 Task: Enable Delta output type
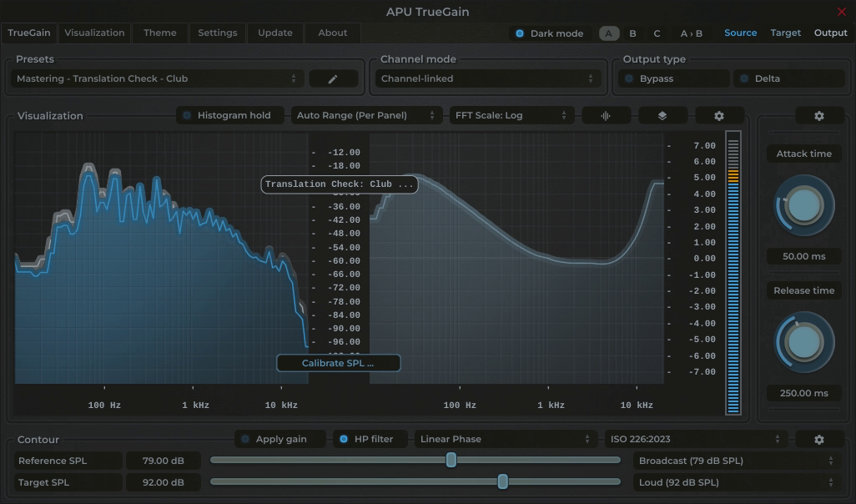[x=789, y=78]
